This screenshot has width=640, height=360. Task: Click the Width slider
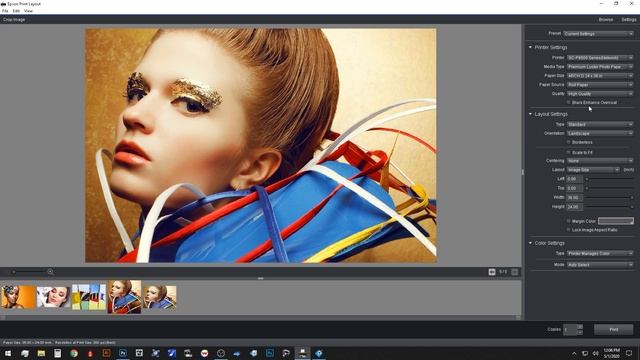click(x=609, y=198)
